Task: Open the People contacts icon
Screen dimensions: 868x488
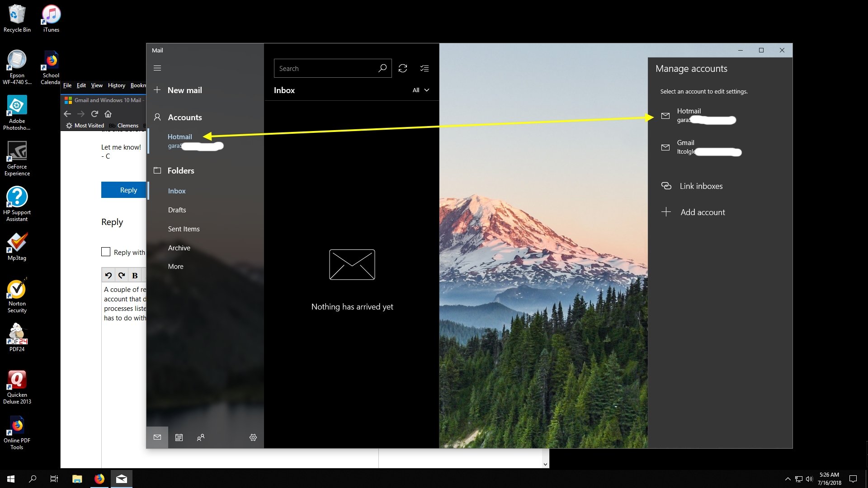Action: pyautogui.click(x=201, y=437)
